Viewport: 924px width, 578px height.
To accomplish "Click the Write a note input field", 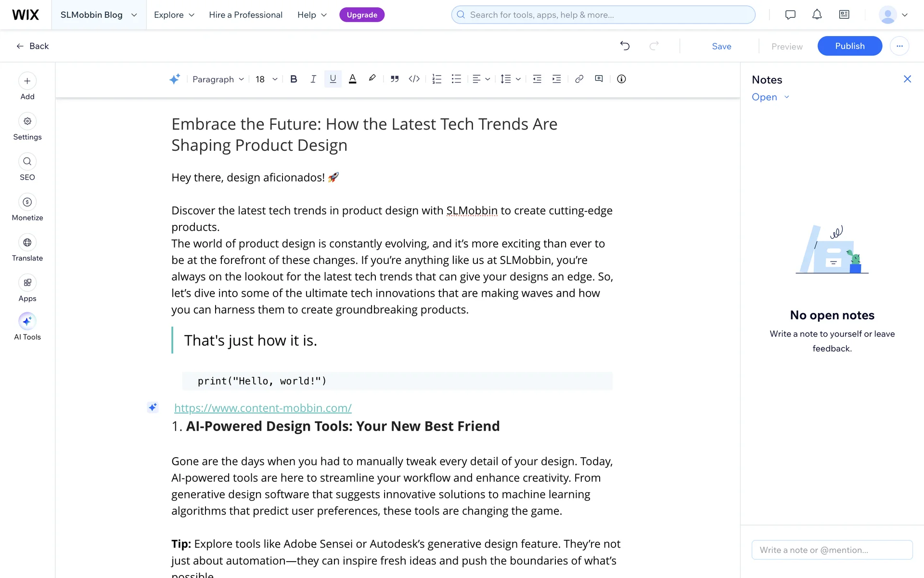I will tap(832, 550).
